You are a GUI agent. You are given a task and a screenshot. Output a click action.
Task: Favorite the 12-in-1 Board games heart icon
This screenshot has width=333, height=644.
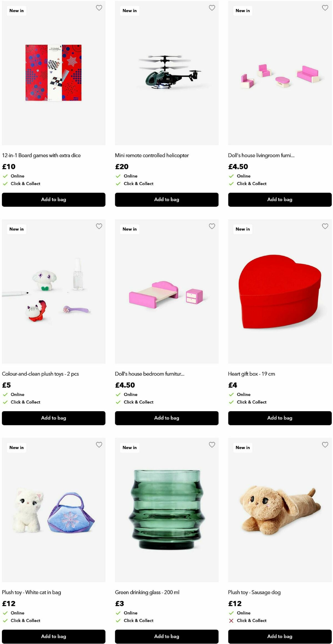click(99, 8)
